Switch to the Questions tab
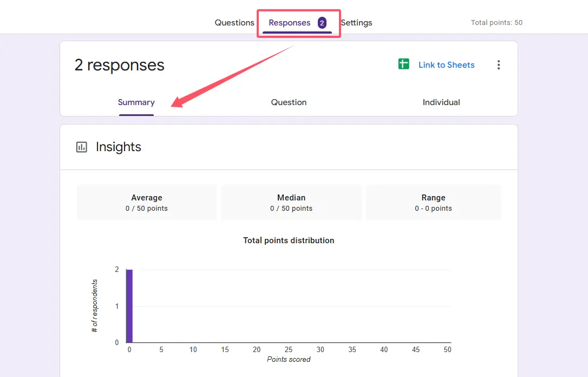The width and height of the screenshot is (588, 377). tap(234, 23)
